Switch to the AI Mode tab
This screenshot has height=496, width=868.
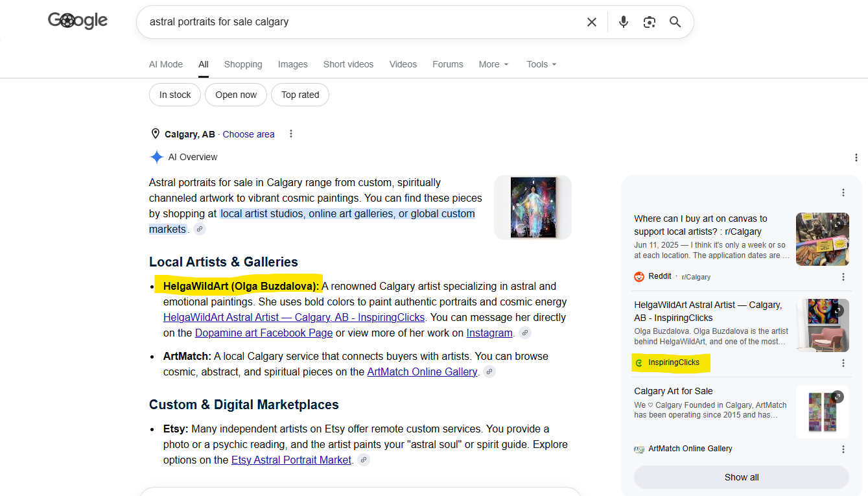(x=166, y=64)
